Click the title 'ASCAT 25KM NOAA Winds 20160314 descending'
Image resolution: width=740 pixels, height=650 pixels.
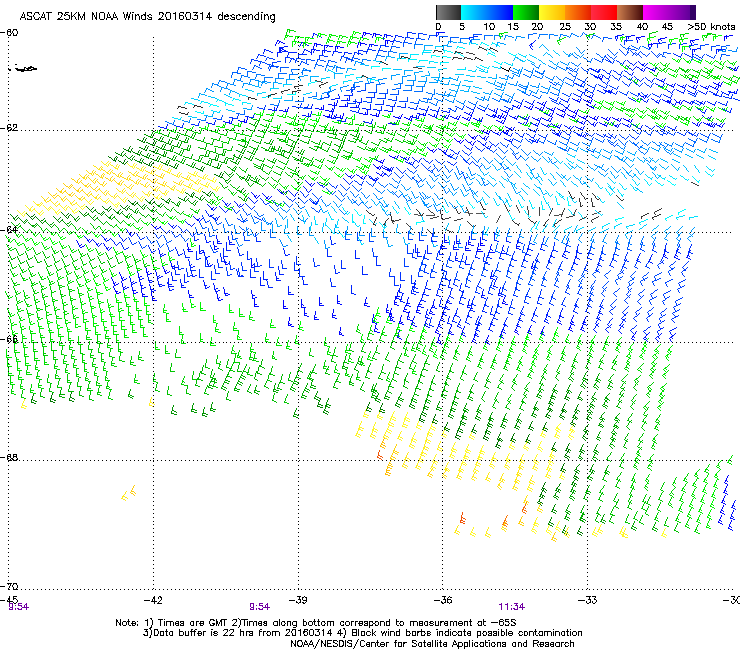(147, 16)
